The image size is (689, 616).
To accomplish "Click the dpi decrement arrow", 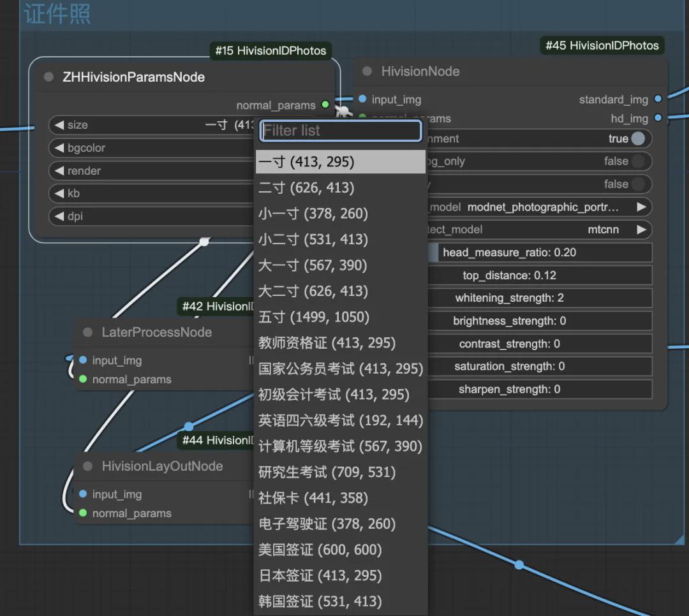I will pyautogui.click(x=59, y=216).
